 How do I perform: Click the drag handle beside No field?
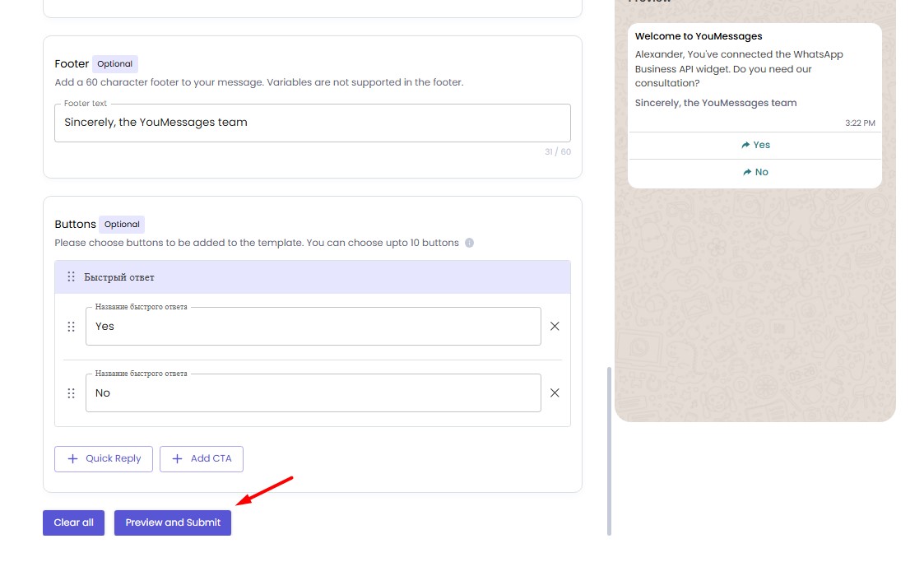pos(71,393)
